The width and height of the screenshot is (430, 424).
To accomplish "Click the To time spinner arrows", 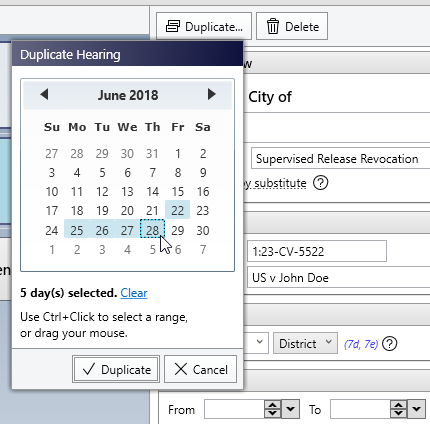I will click(398, 409).
